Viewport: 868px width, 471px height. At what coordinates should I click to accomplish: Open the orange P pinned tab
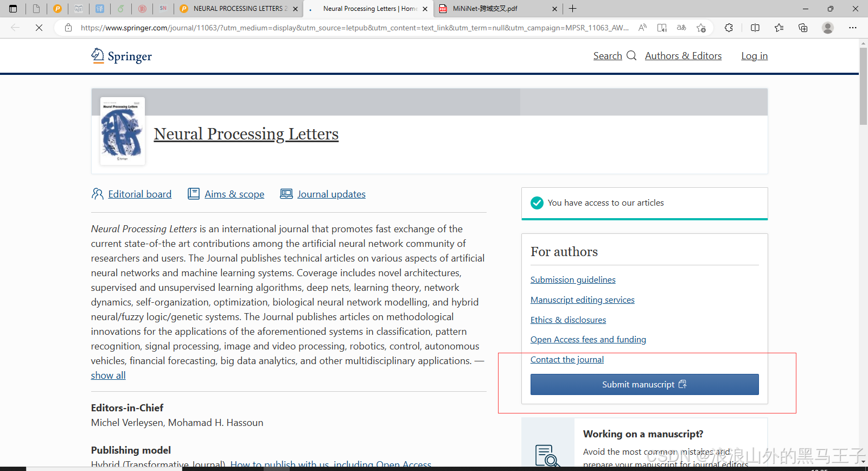[x=58, y=9]
